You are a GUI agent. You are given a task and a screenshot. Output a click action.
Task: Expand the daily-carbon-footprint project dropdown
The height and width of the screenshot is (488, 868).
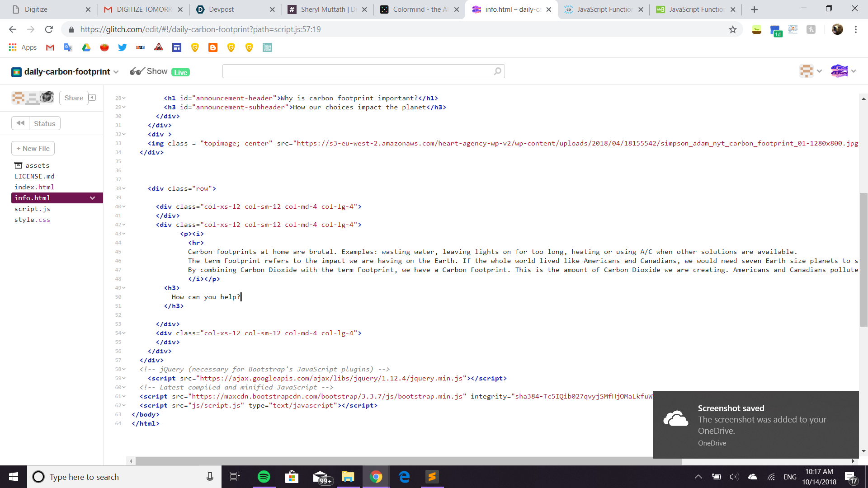click(116, 72)
